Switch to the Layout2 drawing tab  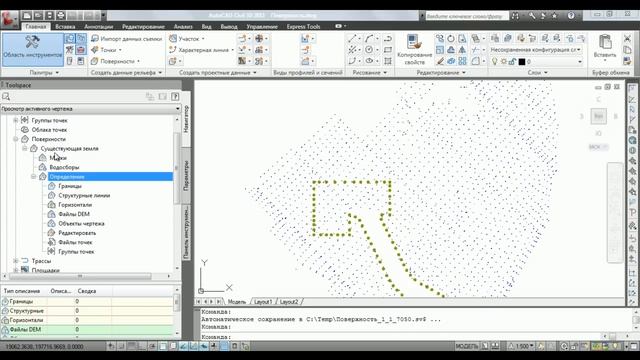[289, 302]
